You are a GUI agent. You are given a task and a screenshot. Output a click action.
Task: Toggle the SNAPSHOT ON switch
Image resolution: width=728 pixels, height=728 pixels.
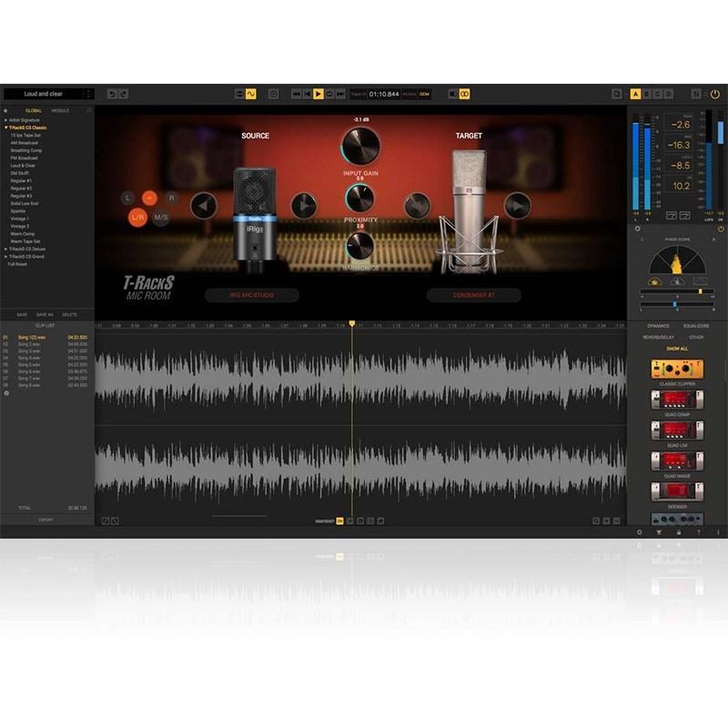pos(339,521)
